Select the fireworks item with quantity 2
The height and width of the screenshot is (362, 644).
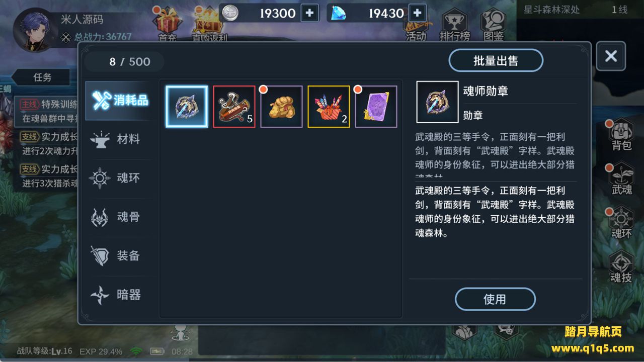(329, 107)
